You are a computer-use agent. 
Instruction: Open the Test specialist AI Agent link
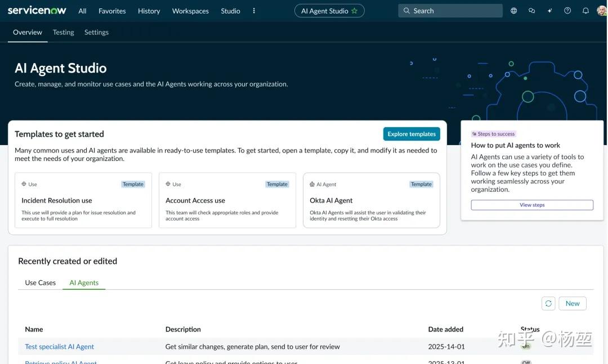click(59, 347)
